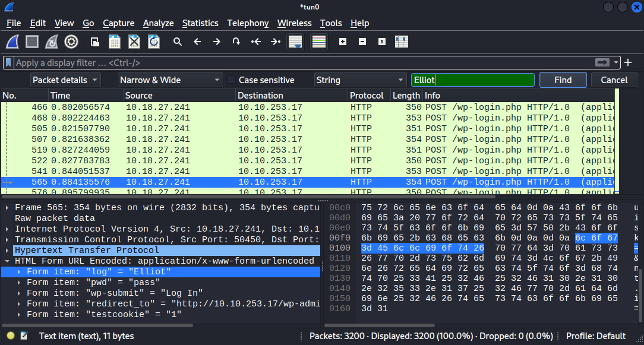
Task: Start capturing packets with the shark fin icon
Action: coord(12,42)
